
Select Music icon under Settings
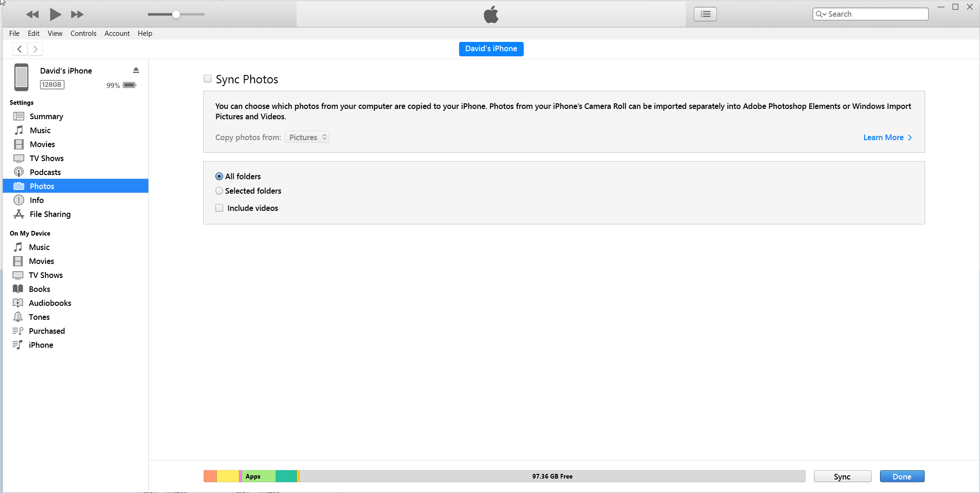click(19, 130)
